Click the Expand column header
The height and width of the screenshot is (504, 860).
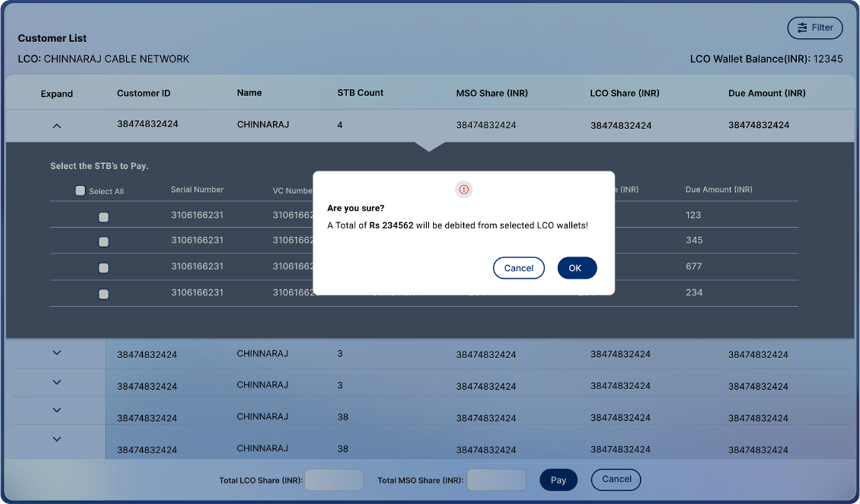57,94
